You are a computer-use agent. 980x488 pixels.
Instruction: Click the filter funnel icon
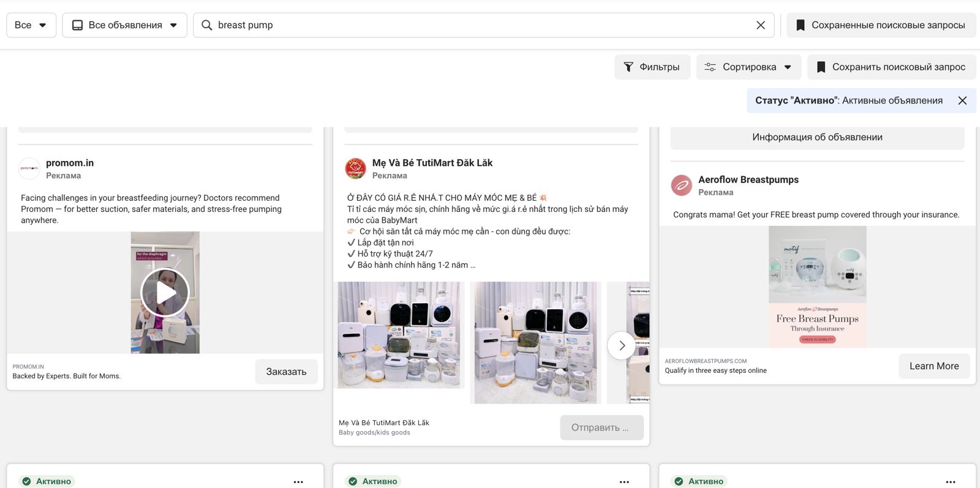click(x=628, y=67)
